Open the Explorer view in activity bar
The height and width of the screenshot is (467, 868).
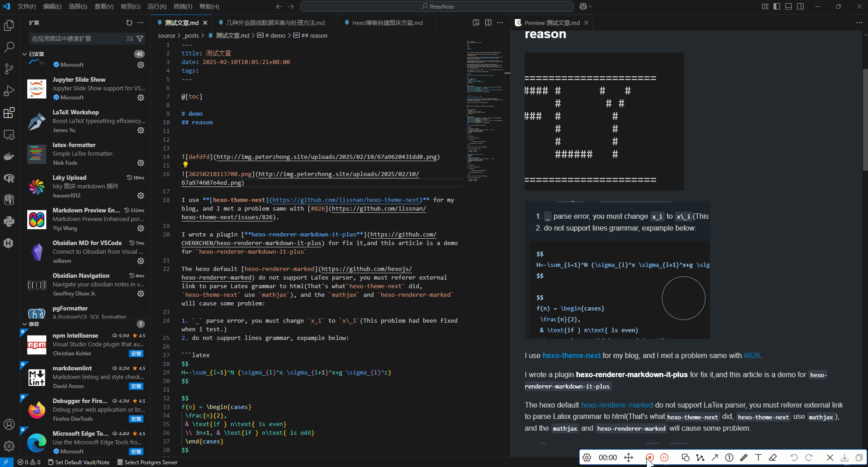coord(9,25)
